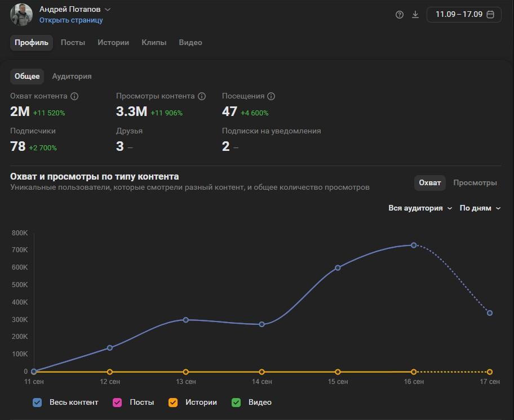Open the Вся аудитория dropdown
The height and width of the screenshot is (420, 514).
click(420, 208)
